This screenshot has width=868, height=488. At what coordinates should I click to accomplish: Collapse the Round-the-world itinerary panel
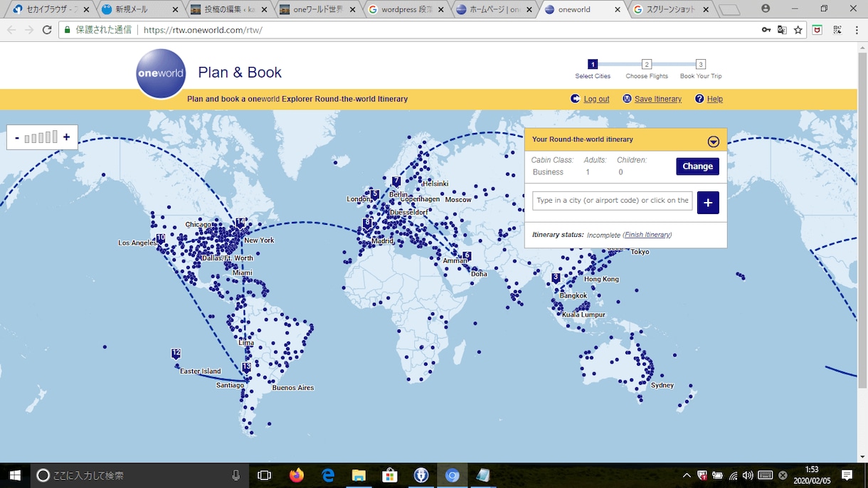point(714,141)
